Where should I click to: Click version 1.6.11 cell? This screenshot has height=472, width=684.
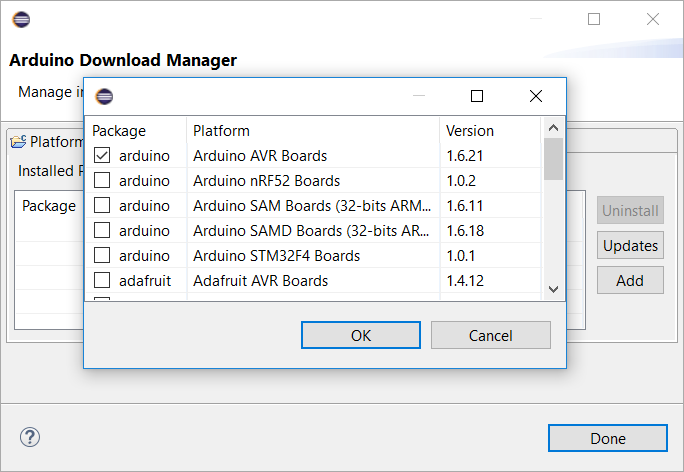pyautogui.click(x=465, y=205)
